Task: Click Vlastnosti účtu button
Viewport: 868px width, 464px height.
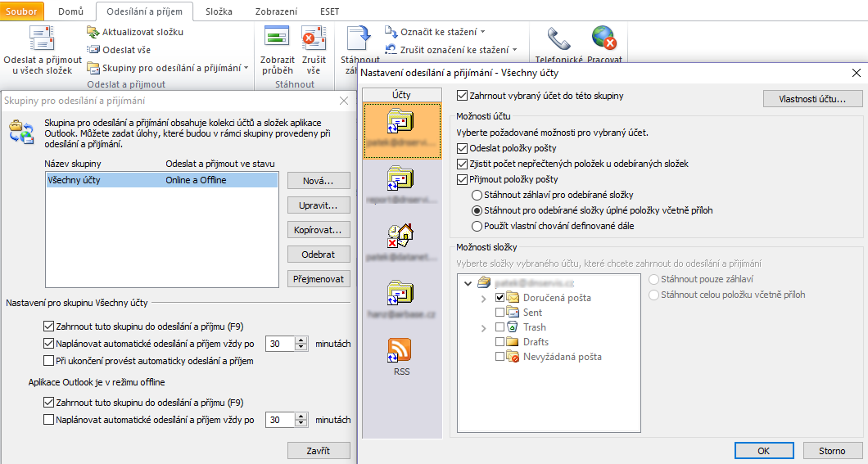Action: coord(812,99)
